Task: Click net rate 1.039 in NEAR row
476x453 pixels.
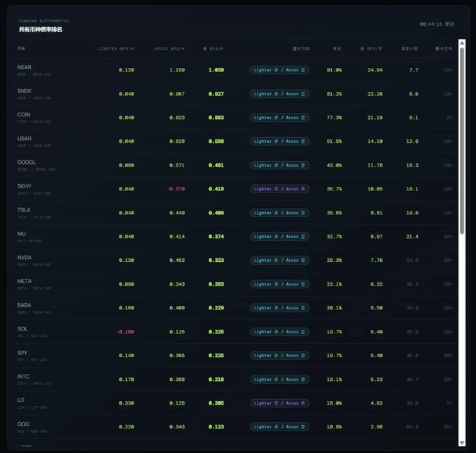Action: click(216, 70)
